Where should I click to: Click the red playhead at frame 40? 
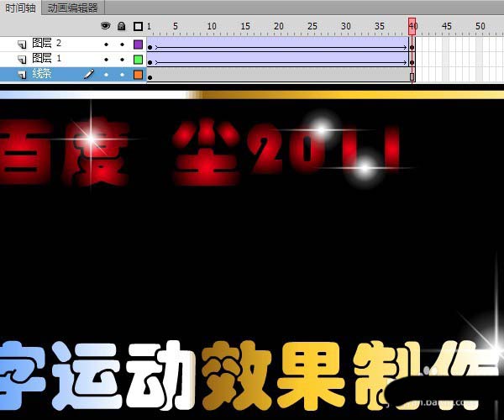[x=412, y=26]
